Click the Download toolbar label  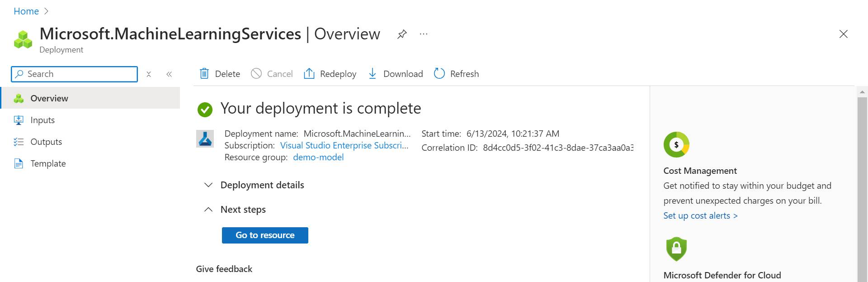coord(403,74)
